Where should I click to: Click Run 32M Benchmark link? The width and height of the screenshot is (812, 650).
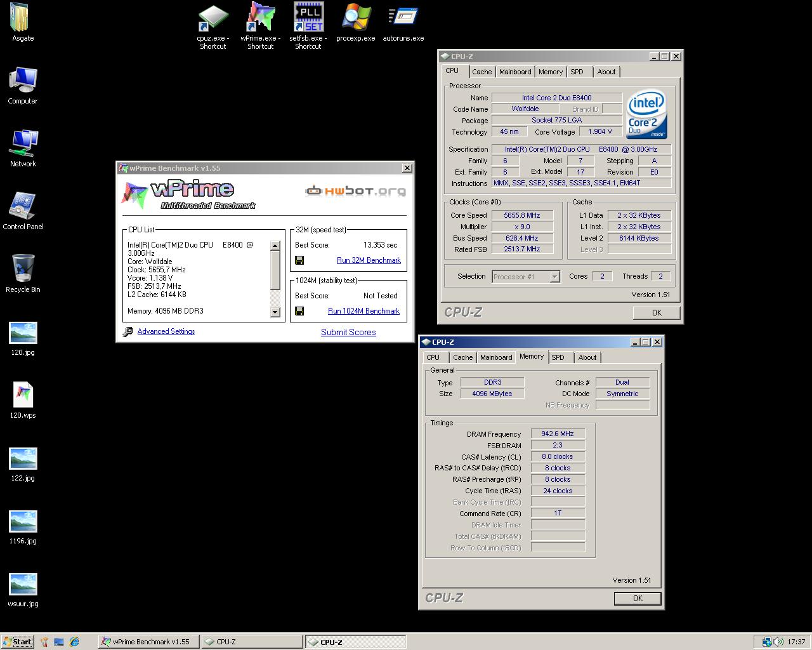[x=369, y=260]
